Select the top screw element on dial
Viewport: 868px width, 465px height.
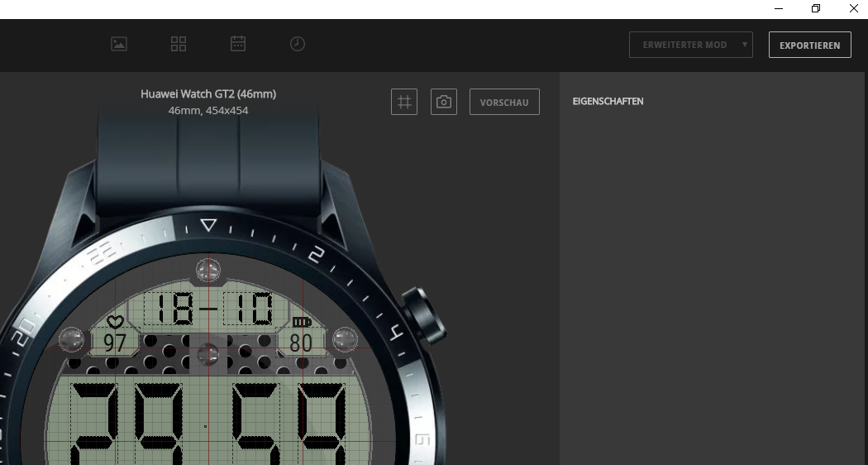coord(207,270)
